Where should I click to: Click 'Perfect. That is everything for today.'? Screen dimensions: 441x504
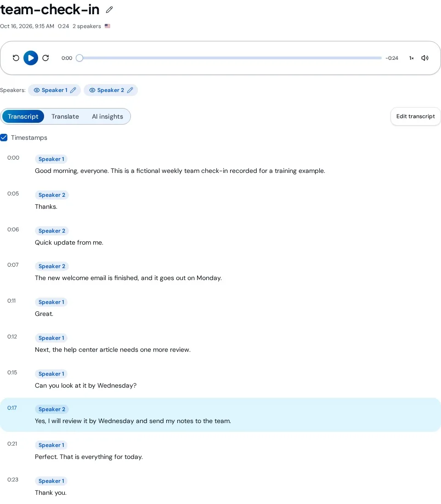point(89,457)
